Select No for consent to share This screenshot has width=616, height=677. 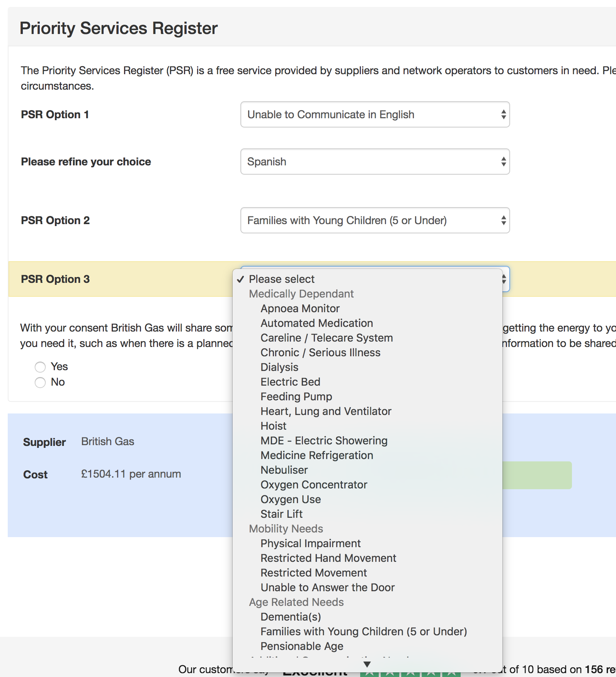pyautogui.click(x=40, y=383)
